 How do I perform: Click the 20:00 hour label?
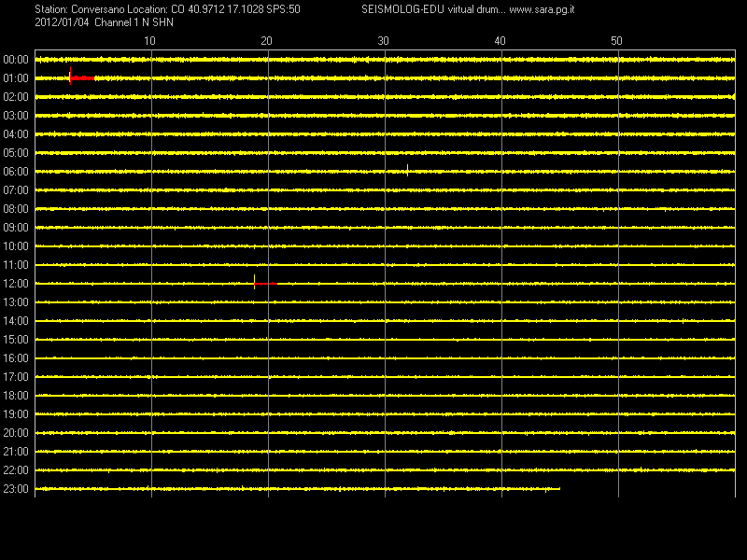[x=16, y=433]
